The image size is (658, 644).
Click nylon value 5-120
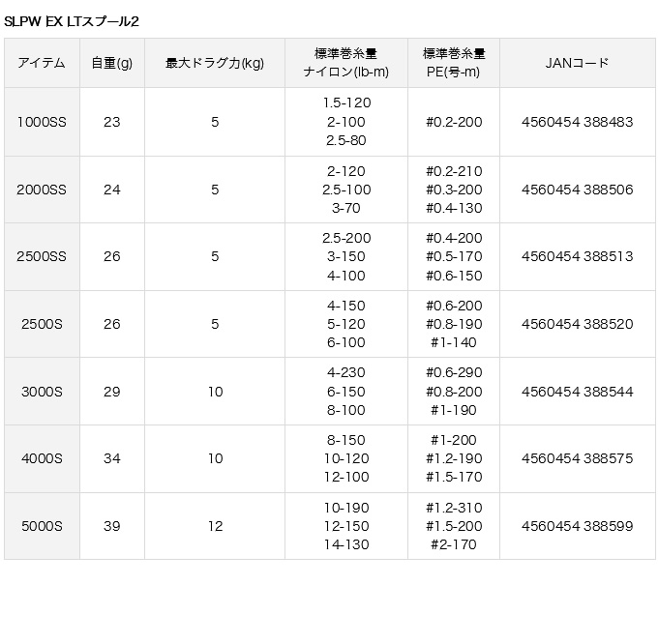click(x=346, y=324)
